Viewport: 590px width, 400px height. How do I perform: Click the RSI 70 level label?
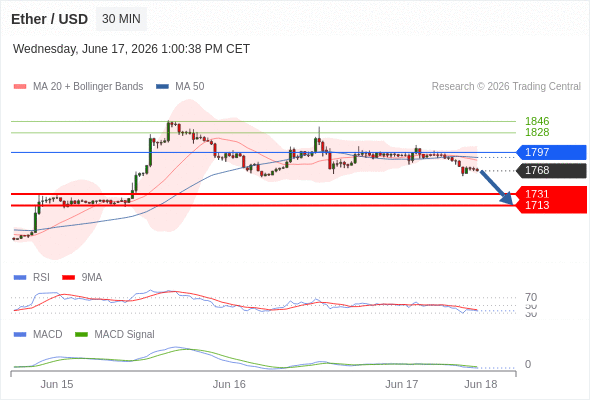[531, 297]
